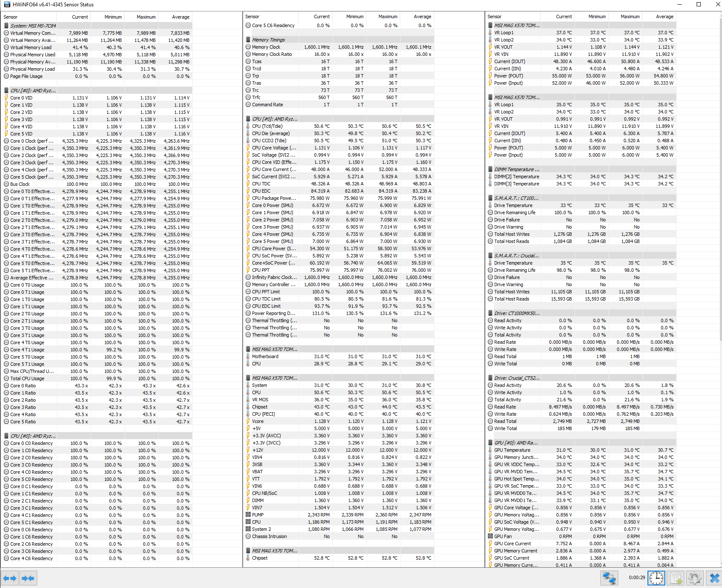Click the left pane Minimum column header
Image resolution: width=722 pixels, height=588 pixels.
point(107,17)
